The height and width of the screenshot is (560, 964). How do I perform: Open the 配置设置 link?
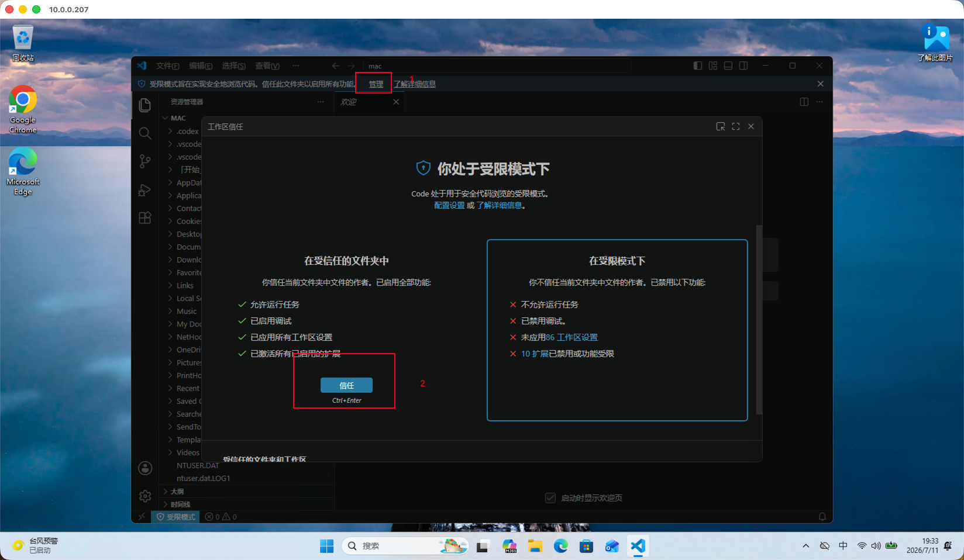click(449, 205)
